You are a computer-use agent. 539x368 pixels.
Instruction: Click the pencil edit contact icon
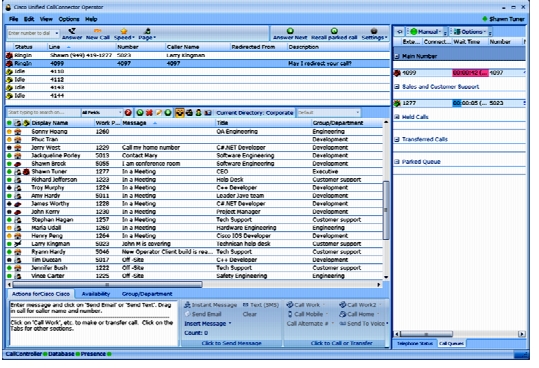[158, 113]
